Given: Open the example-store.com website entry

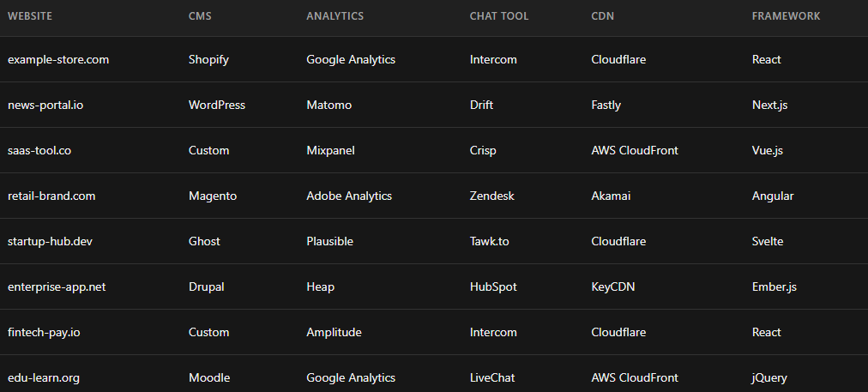Looking at the screenshot, I should click(58, 60).
